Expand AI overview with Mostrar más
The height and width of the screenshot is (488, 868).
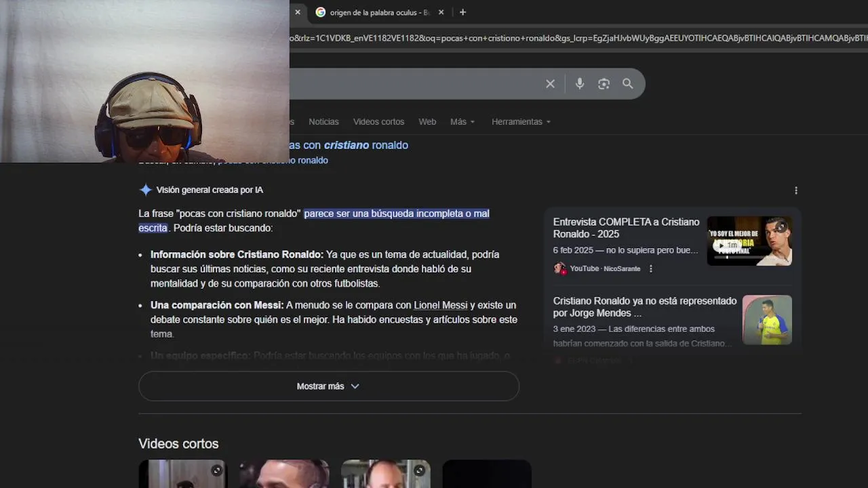329,386
